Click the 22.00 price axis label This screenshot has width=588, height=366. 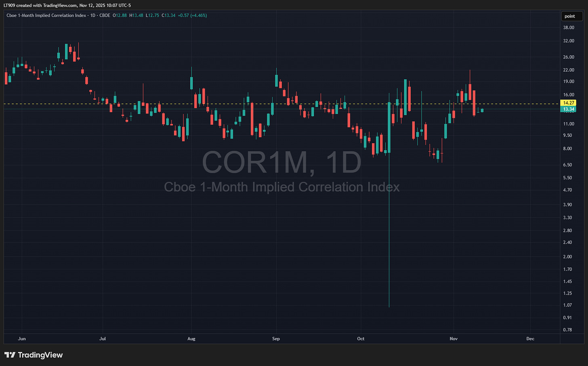[569, 70]
